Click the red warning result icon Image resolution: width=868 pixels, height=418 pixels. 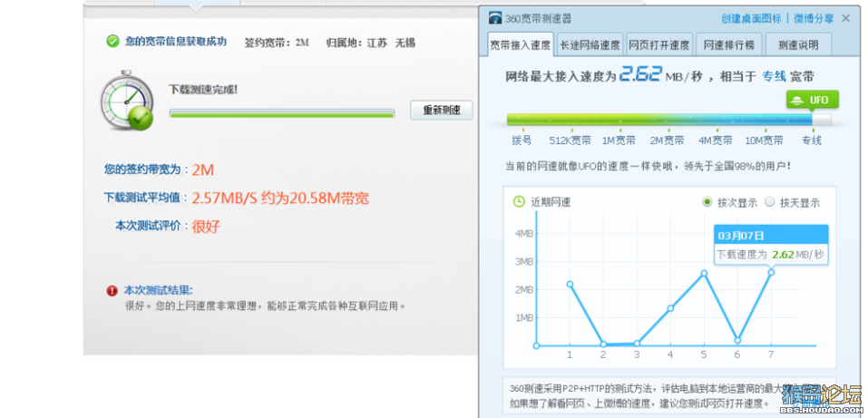click(112, 291)
